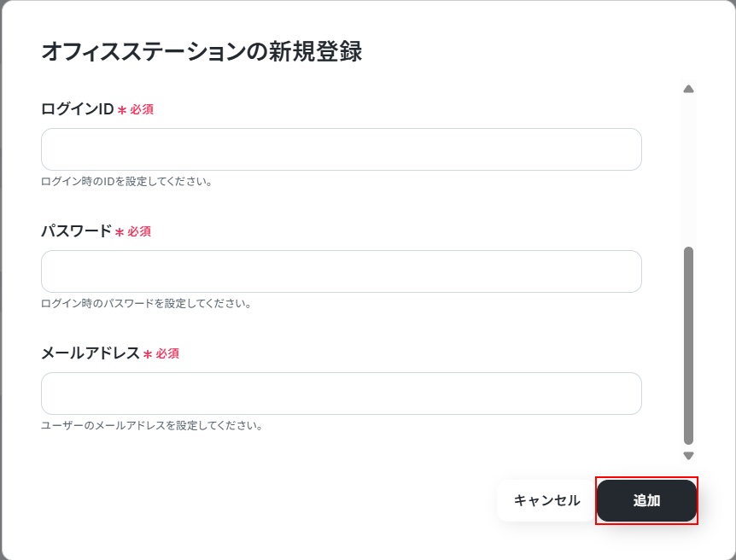Click the パスワード field label
This screenshot has width=736, height=560.
coord(76,231)
